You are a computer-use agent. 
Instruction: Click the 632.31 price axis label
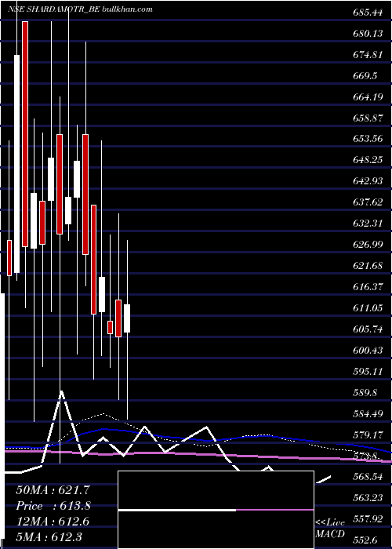368,224
